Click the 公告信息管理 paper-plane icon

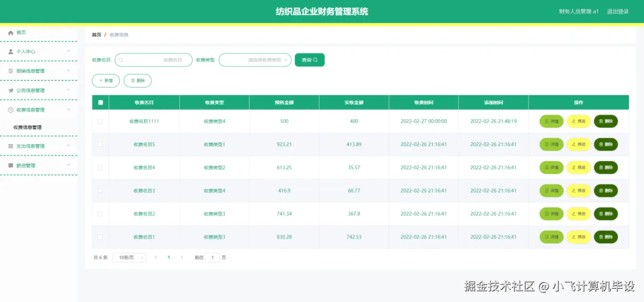point(10,90)
